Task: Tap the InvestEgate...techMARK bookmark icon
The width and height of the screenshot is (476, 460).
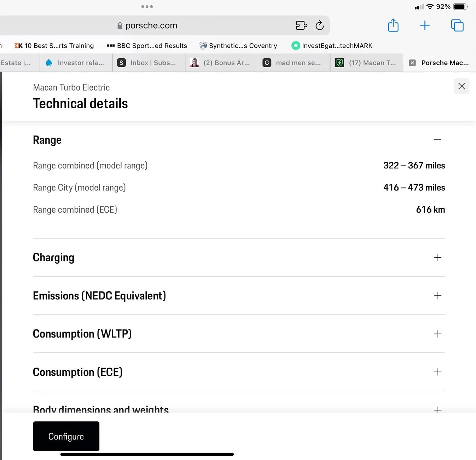Action: coord(296,45)
